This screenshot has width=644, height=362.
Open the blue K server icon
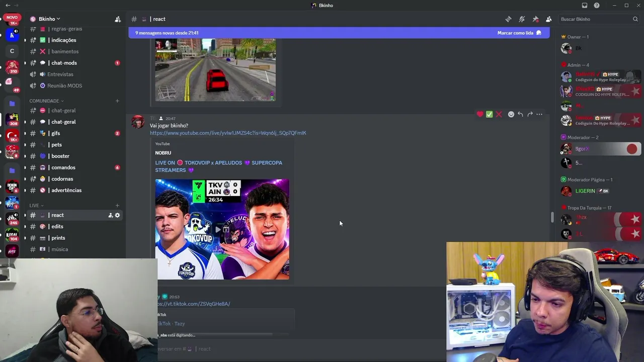tap(12, 35)
